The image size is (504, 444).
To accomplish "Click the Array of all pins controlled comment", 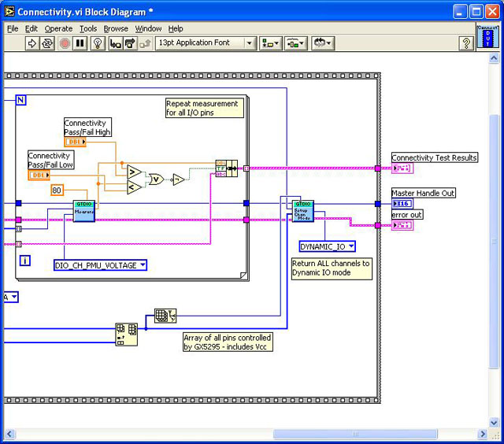I will tap(228, 342).
